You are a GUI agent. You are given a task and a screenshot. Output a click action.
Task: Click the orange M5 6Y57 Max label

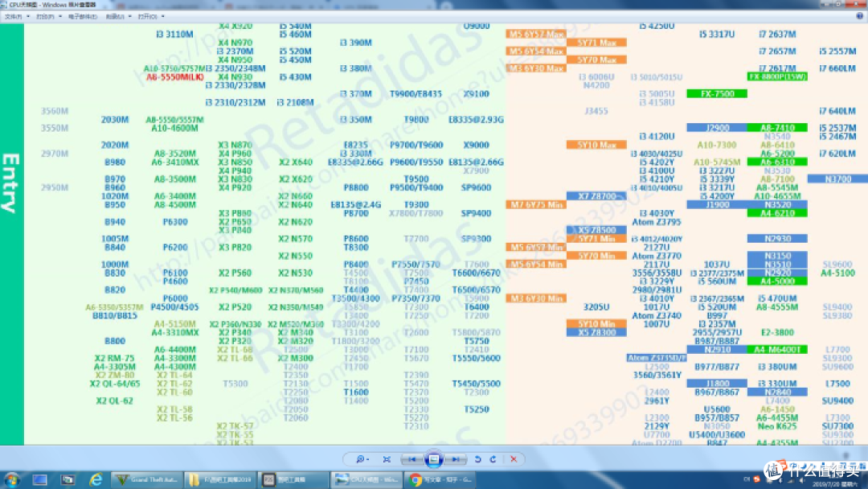click(536, 35)
